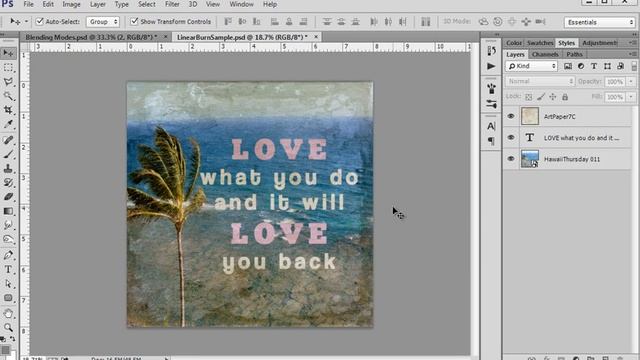640x360 pixels.
Task: Select the History Brush tool
Action: pyautogui.click(x=8, y=182)
